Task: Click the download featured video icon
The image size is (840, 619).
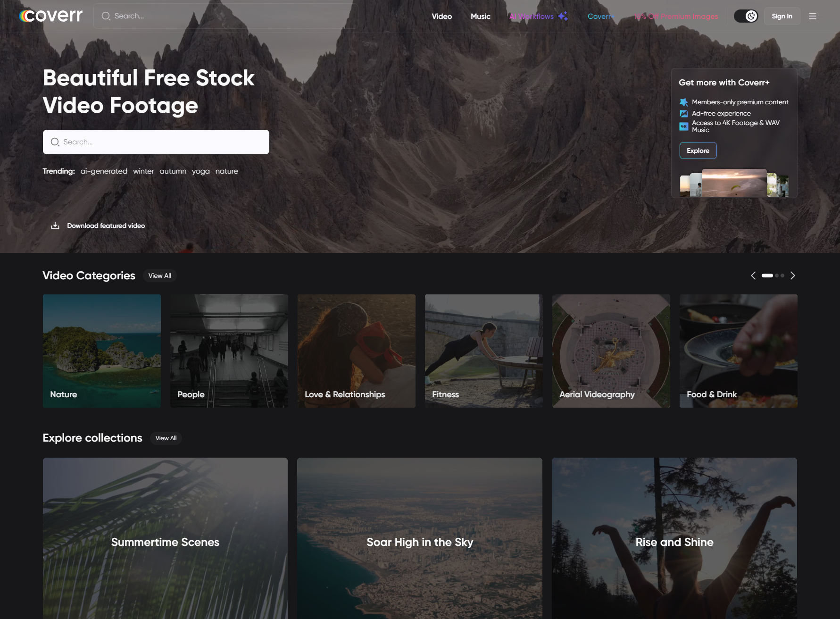Action: click(55, 226)
